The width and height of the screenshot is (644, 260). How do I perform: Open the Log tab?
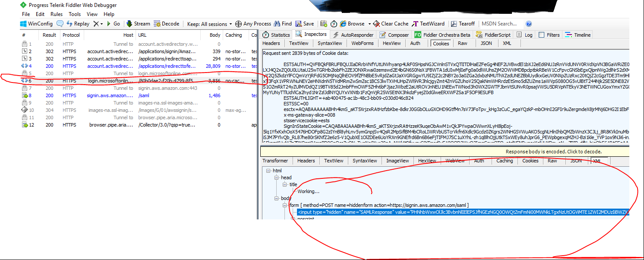525,35
